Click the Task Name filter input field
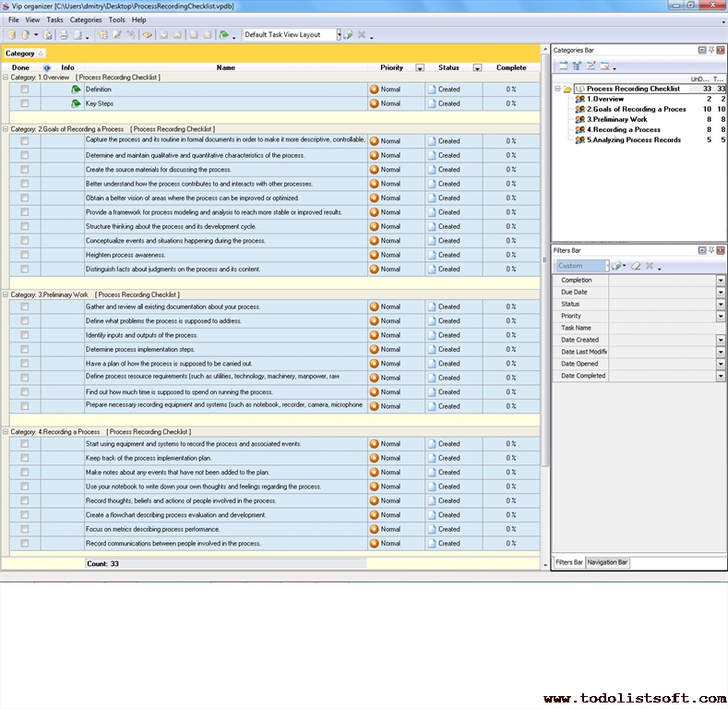Screen dimensions: 728x709 click(x=661, y=328)
